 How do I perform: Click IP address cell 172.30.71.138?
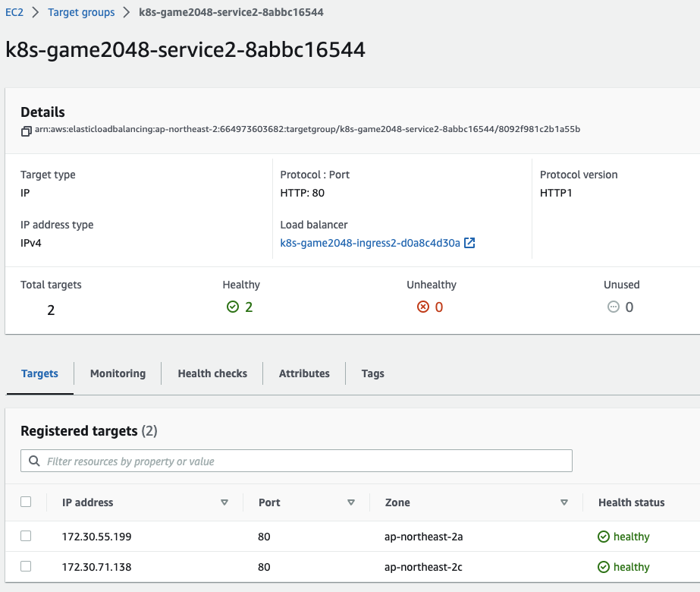pos(96,567)
